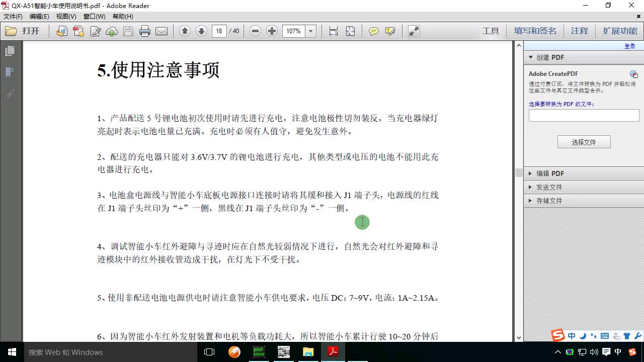This screenshot has height=362, width=644.
Task: Click the page number field showing 18
Action: pos(219,31)
